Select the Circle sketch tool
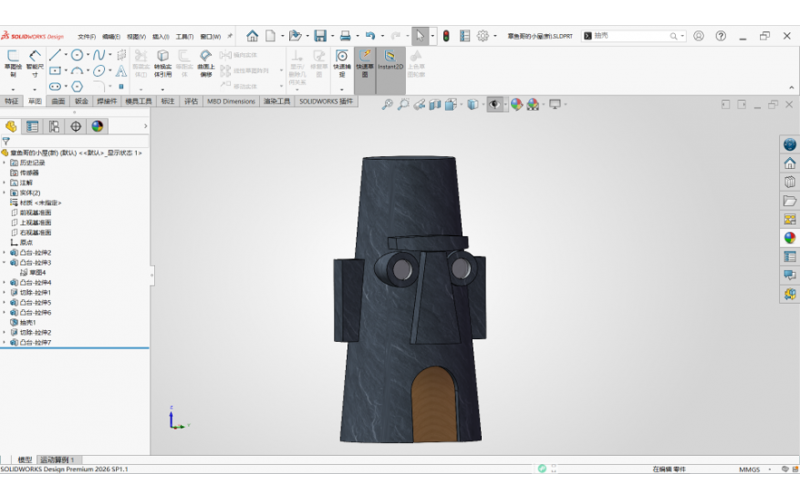 [77, 55]
